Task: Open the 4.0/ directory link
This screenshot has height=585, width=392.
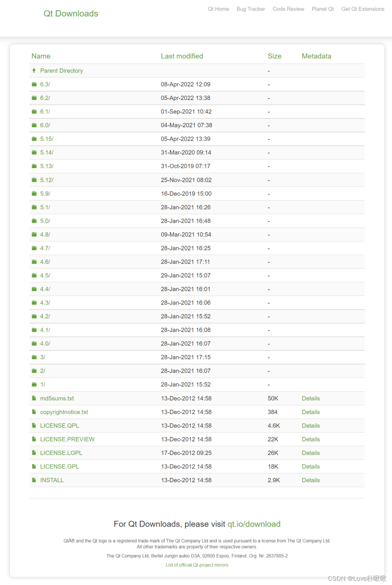Action: coord(45,344)
